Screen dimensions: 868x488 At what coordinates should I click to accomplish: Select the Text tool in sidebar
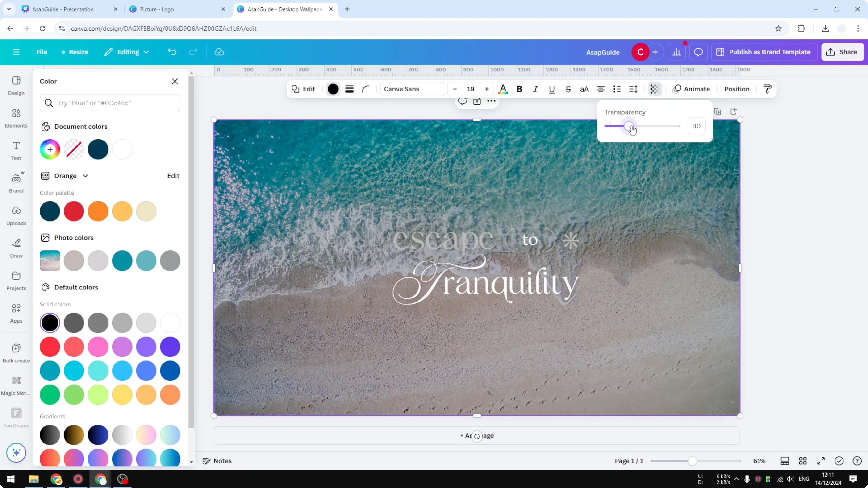click(x=16, y=150)
